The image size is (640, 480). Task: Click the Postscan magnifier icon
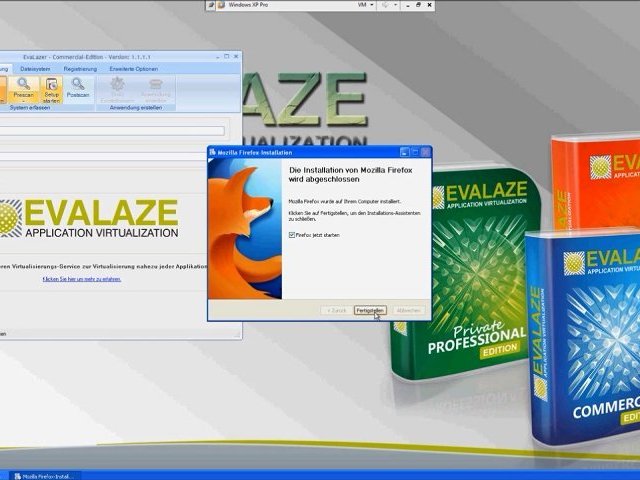[x=77, y=85]
